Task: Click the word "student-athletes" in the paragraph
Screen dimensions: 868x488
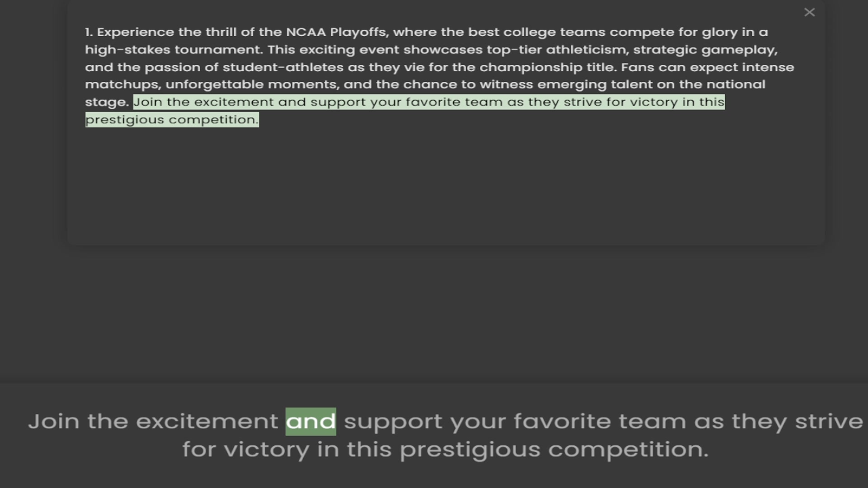Action: (283, 67)
